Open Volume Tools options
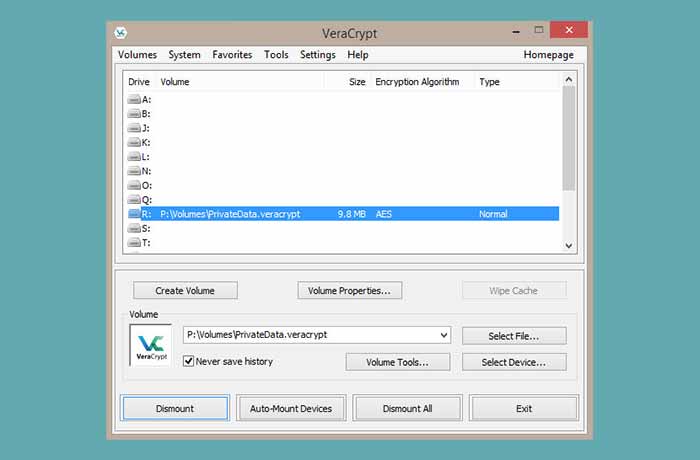Screen dimensions: 700x460 [397, 362]
